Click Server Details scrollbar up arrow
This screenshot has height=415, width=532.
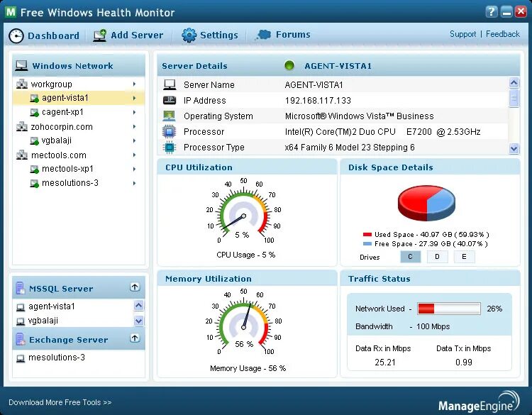pos(514,82)
